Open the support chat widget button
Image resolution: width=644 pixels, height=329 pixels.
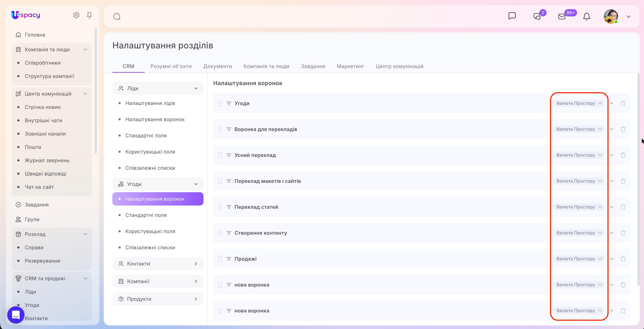[16, 315]
